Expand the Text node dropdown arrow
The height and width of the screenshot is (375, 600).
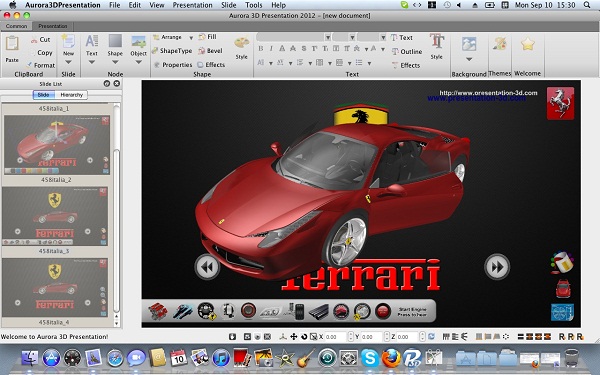point(92,62)
